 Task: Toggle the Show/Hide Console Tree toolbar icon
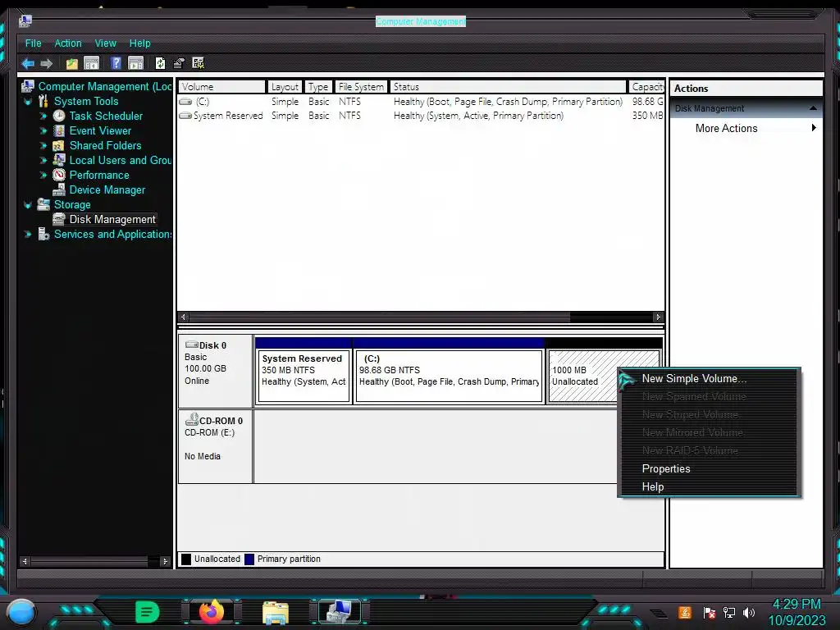pos(92,63)
